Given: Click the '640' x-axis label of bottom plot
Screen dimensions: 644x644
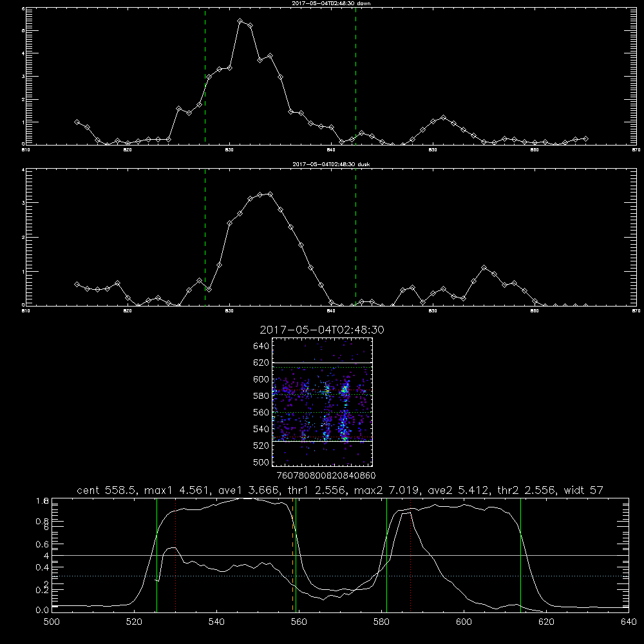Looking at the screenshot, I should click(629, 622).
